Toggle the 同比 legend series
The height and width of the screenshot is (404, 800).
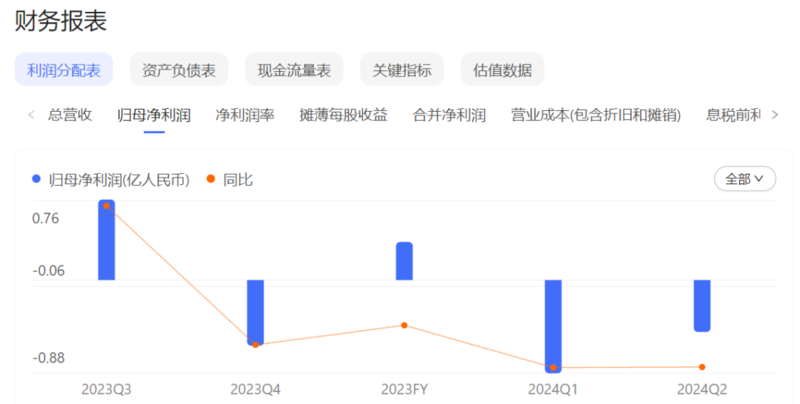[x=230, y=180]
